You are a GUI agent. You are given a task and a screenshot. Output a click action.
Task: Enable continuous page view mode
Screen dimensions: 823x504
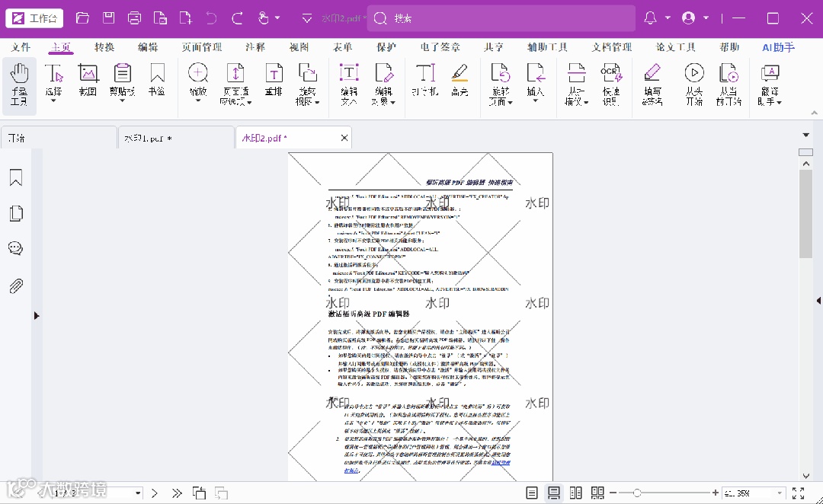[x=554, y=493]
